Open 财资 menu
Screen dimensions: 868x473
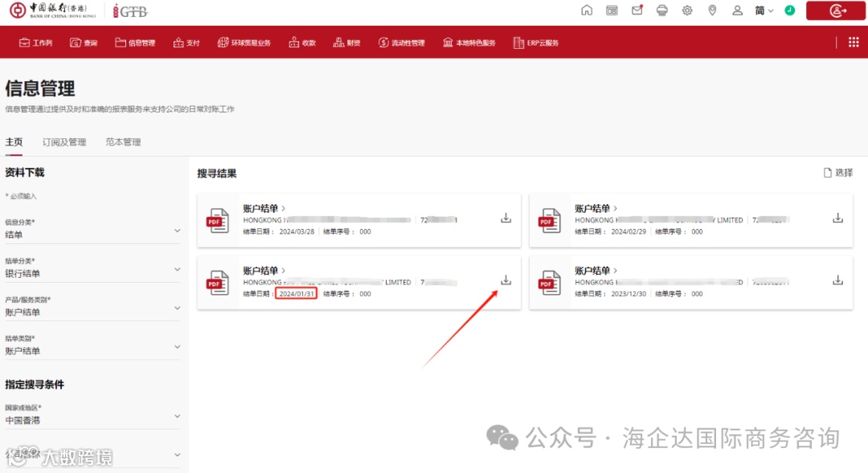pos(347,43)
